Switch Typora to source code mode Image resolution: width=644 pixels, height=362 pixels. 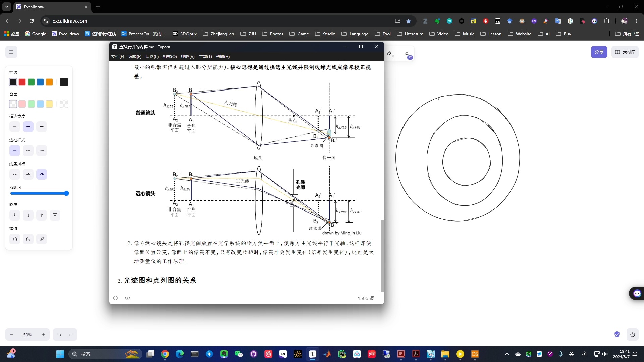click(128, 298)
